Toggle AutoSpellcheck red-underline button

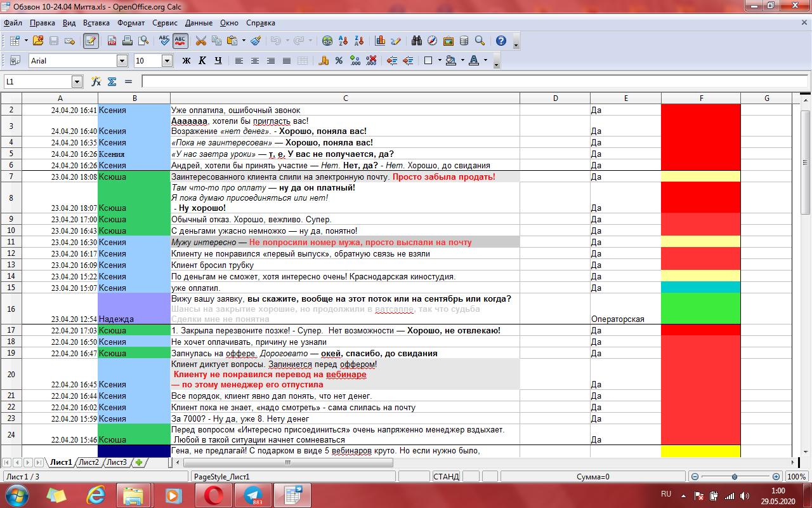(x=180, y=41)
